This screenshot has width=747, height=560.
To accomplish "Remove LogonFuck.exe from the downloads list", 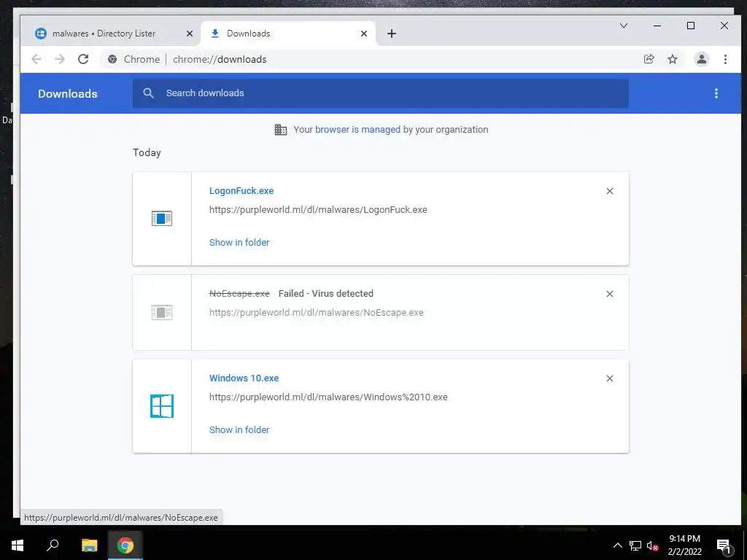I will pos(609,191).
